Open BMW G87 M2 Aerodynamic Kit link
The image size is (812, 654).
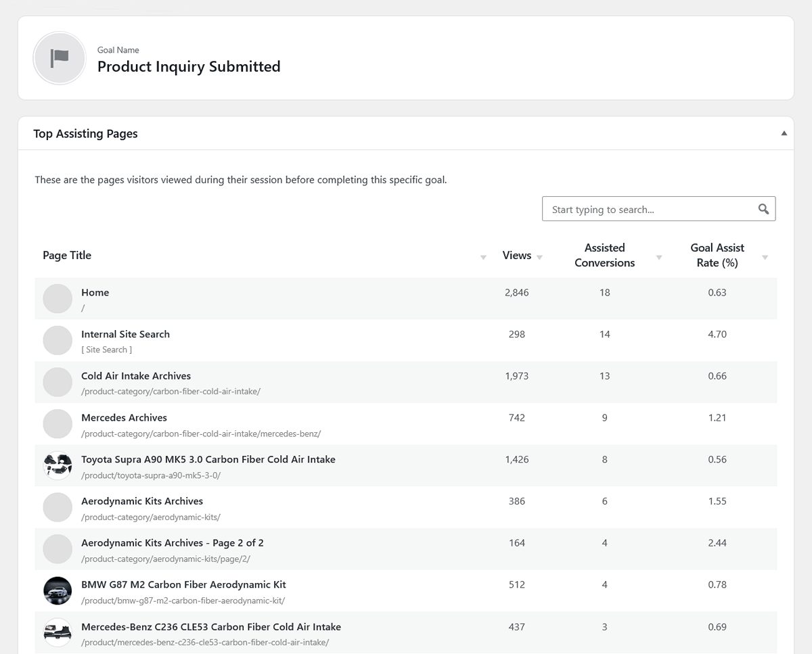(x=183, y=584)
